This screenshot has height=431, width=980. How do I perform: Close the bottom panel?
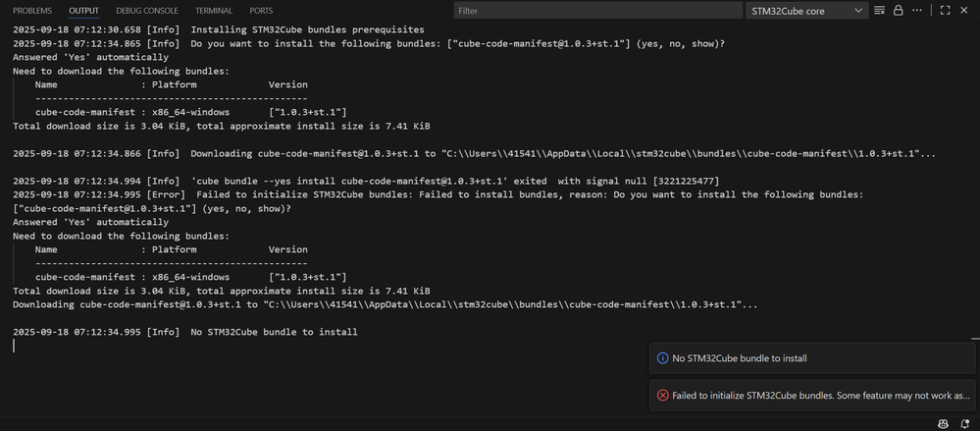click(x=963, y=11)
